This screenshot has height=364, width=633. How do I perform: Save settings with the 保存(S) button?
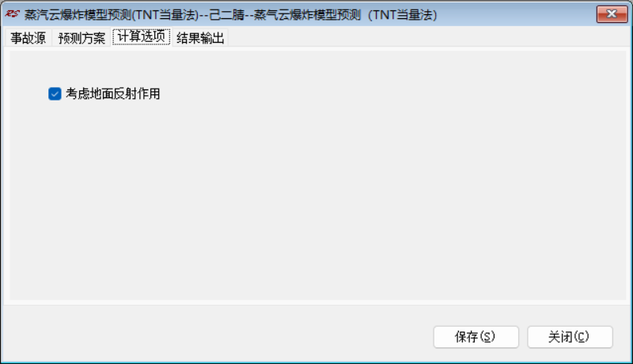(x=476, y=337)
